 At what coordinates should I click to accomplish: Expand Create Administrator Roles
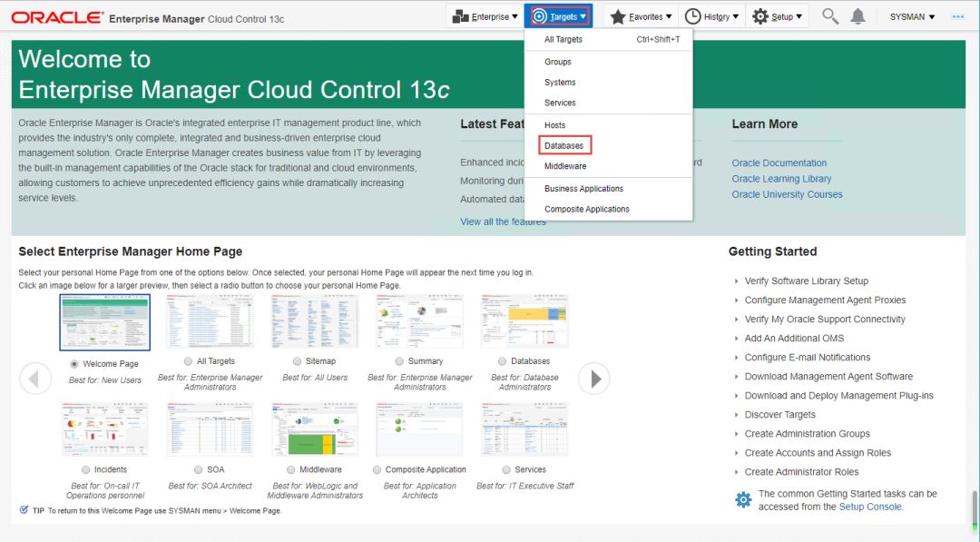(736, 472)
